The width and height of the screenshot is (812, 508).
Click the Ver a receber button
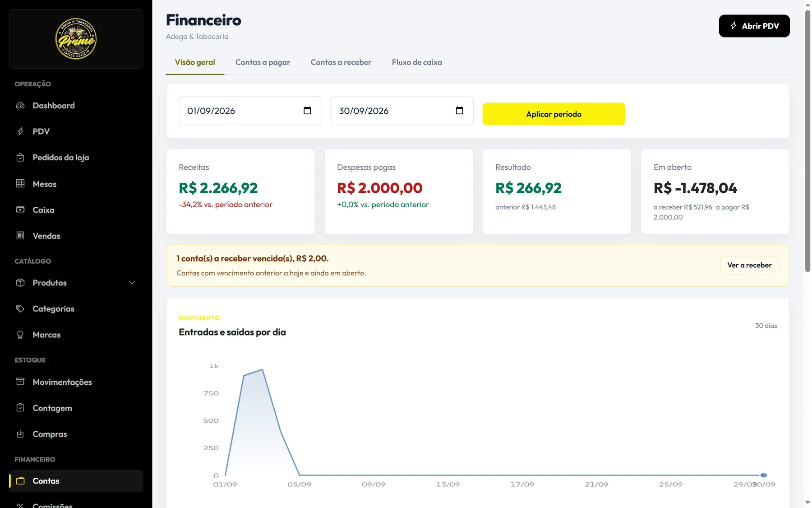pos(749,265)
